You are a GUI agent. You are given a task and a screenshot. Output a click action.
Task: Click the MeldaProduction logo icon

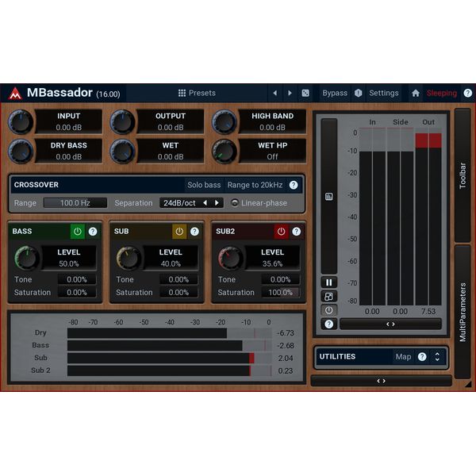click(15, 93)
